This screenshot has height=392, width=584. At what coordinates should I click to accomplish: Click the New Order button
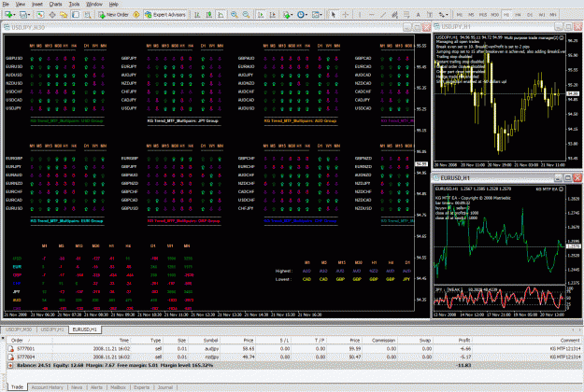114,15
